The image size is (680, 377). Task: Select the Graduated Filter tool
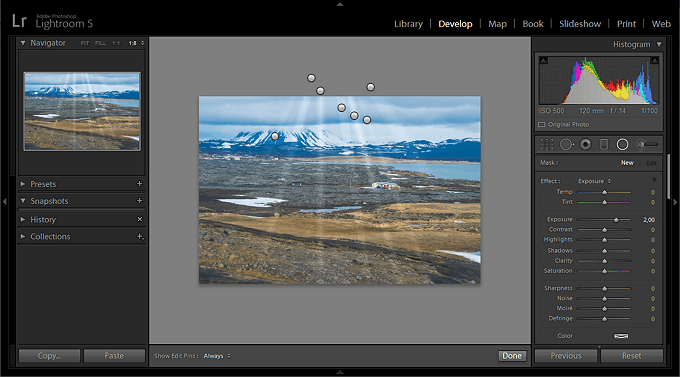[604, 144]
